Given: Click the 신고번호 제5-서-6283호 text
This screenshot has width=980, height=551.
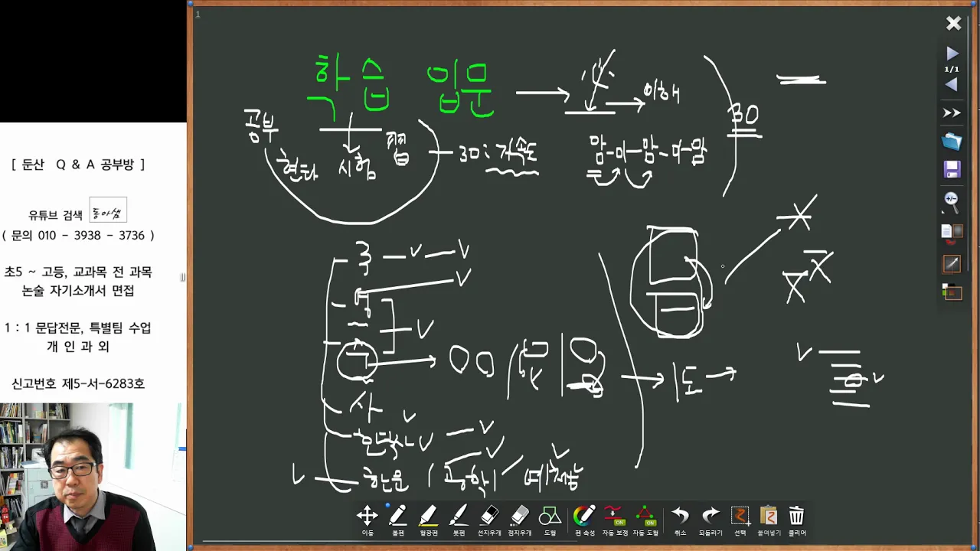Looking at the screenshot, I should coord(78,384).
